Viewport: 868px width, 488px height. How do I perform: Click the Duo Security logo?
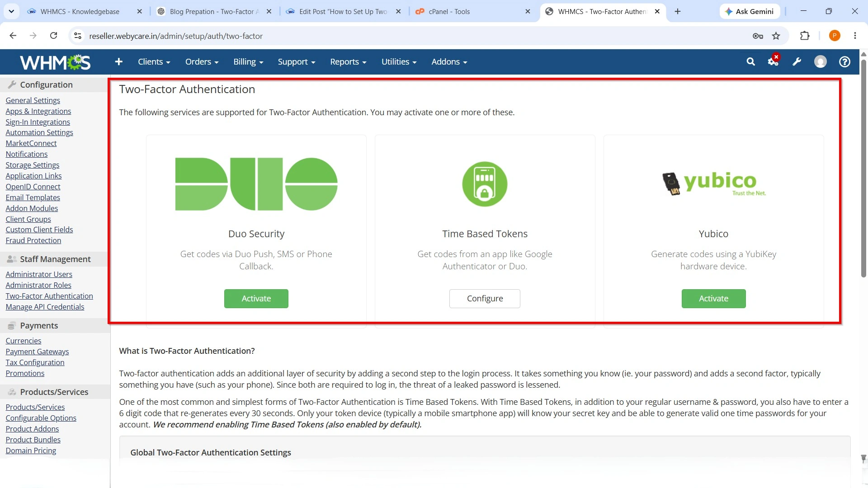256,184
